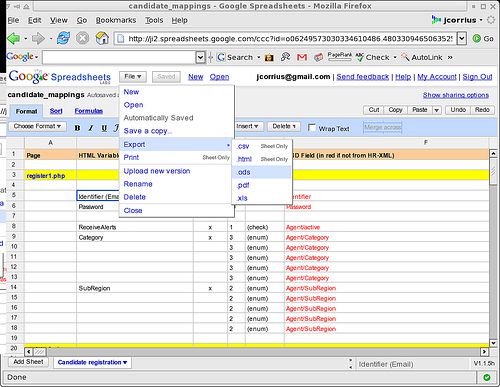Click the toolbar overflow chevron

pyautogui.click(x=450, y=57)
